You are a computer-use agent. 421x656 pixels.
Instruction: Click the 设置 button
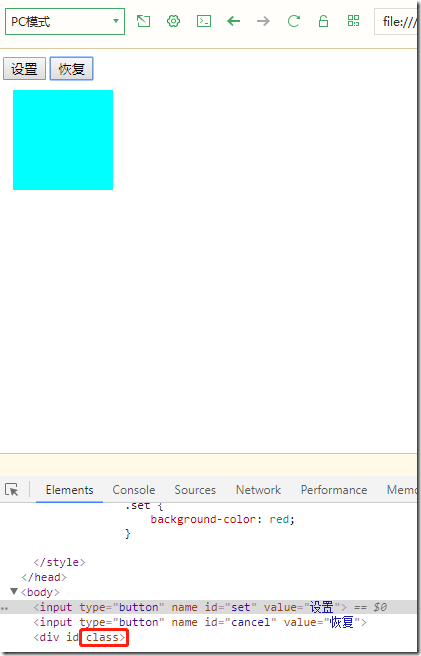pyautogui.click(x=24, y=69)
